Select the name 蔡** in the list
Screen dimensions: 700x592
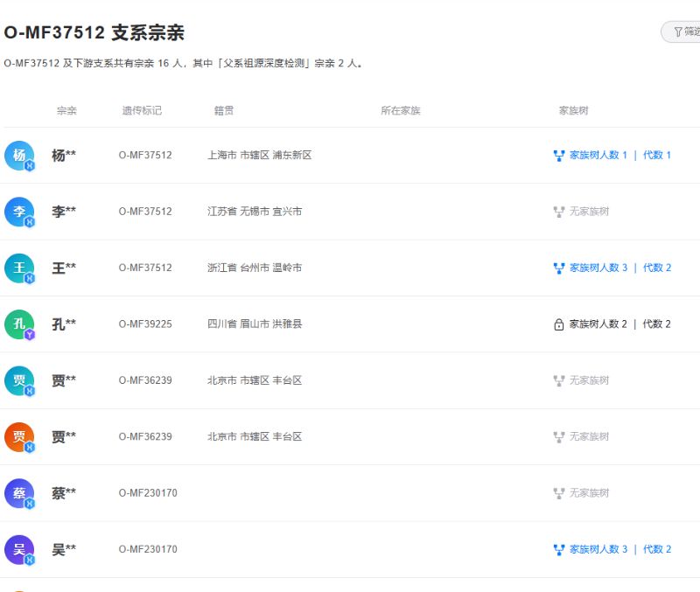pyautogui.click(x=64, y=493)
